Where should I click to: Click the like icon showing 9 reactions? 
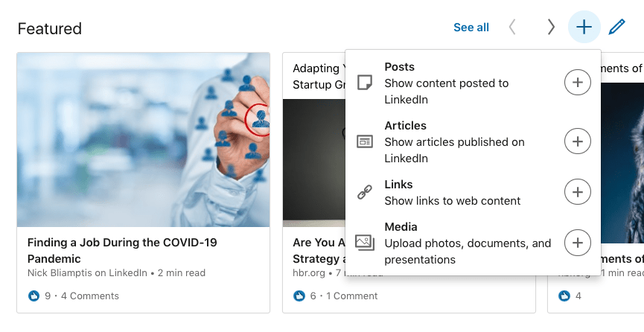[x=34, y=296]
